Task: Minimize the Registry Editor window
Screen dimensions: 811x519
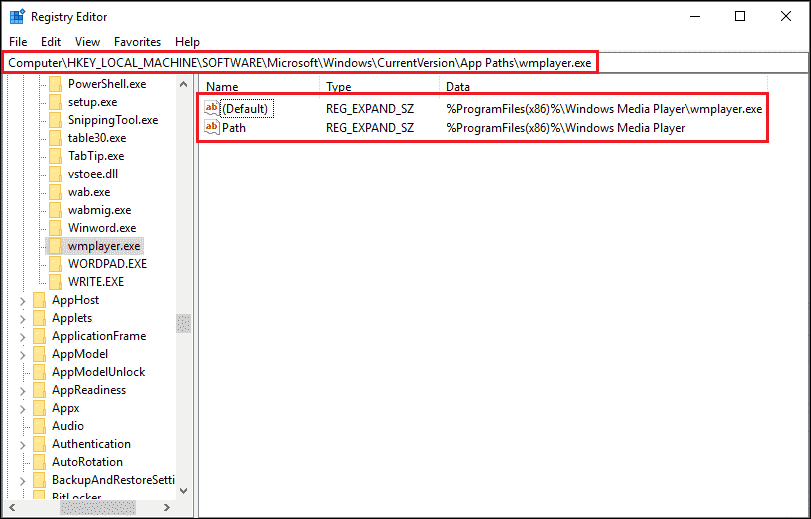Action: [x=695, y=17]
